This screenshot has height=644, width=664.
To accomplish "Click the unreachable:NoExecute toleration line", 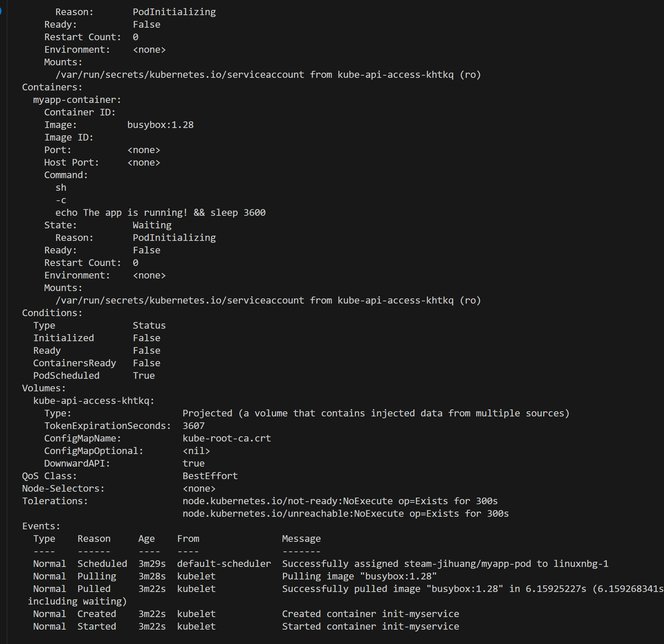I will (x=346, y=514).
